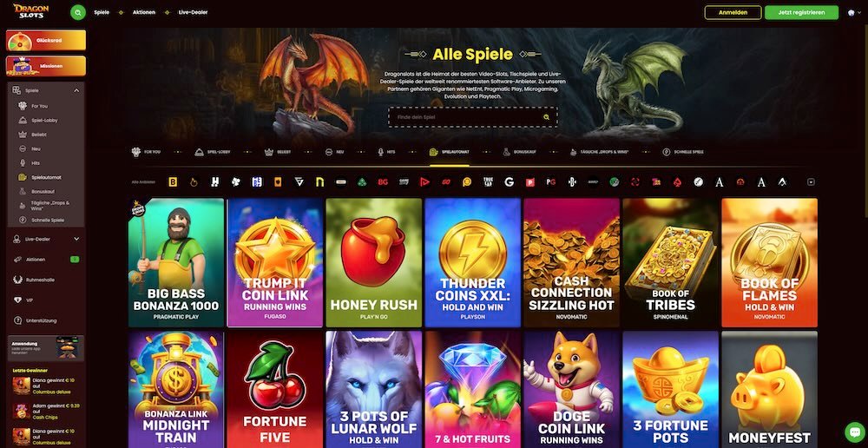Open Aktionen in the top menu
This screenshot has height=448, width=868.
144,12
